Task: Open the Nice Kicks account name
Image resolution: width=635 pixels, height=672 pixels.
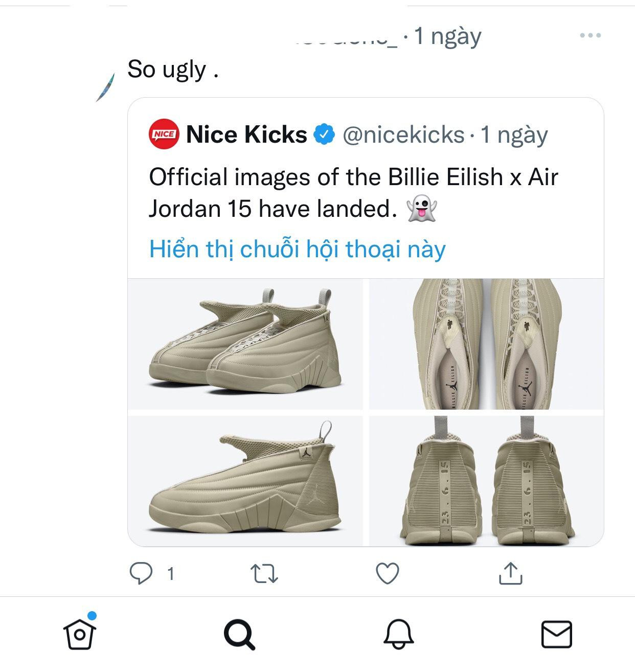Action: click(246, 135)
